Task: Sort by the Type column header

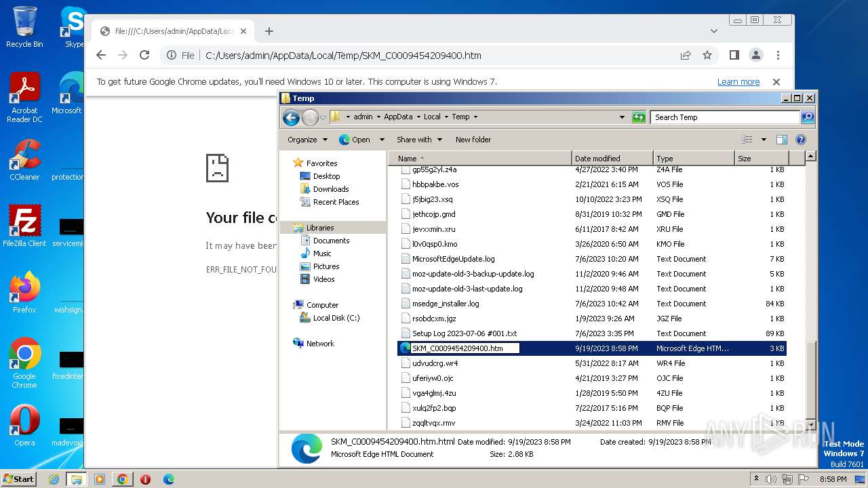Action: pyautogui.click(x=694, y=158)
